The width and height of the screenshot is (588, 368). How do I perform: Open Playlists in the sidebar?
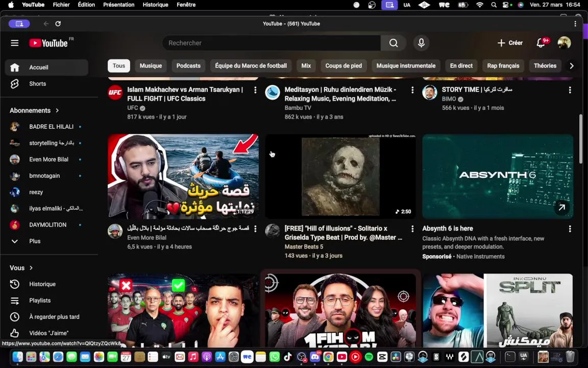click(x=46, y=301)
